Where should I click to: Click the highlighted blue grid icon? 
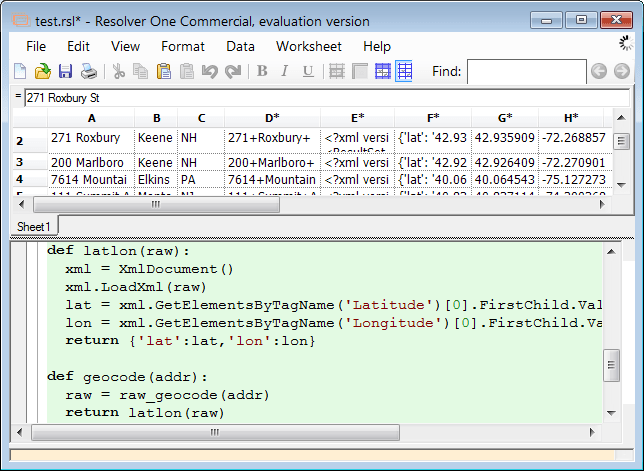tap(404, 71)
